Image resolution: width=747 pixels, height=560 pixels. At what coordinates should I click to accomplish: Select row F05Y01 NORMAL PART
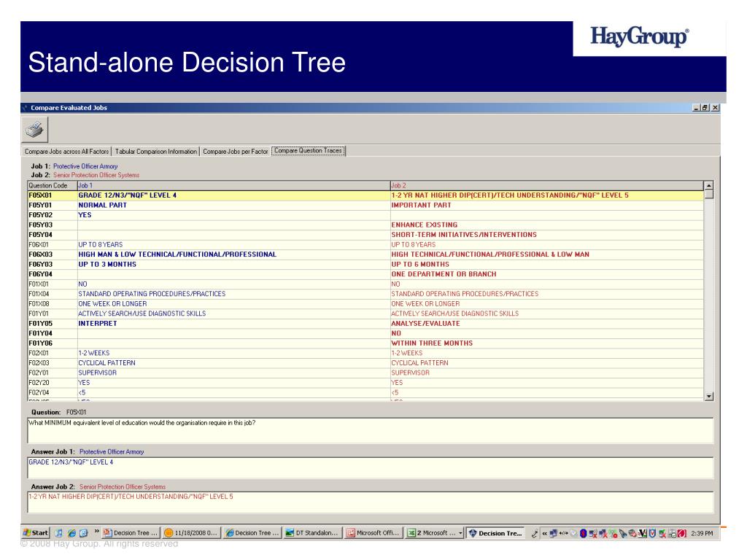[365, 205]
